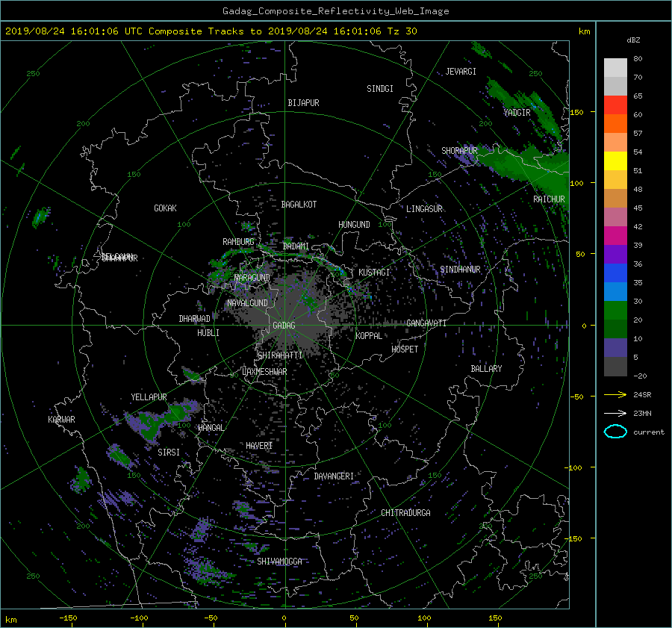
Task: Click the BALLARY city label
Action: click(x=486, y=369)
